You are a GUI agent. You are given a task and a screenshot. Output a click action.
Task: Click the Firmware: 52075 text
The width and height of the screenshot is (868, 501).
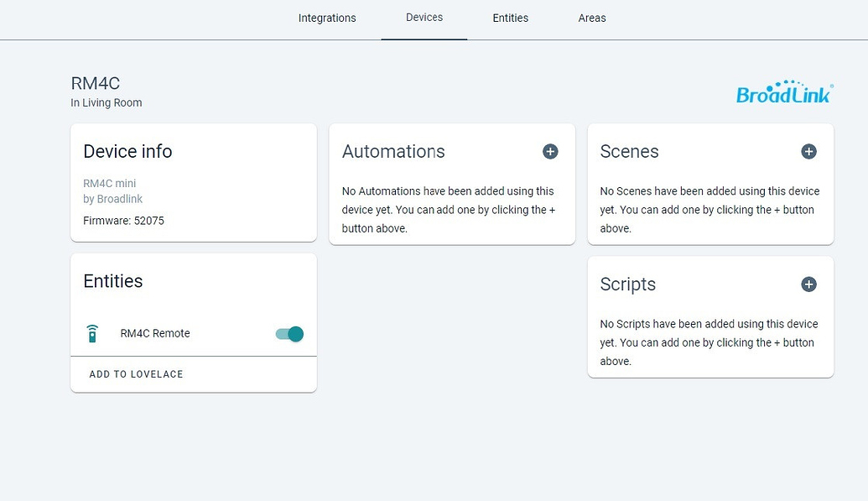[x=124, y=221]
